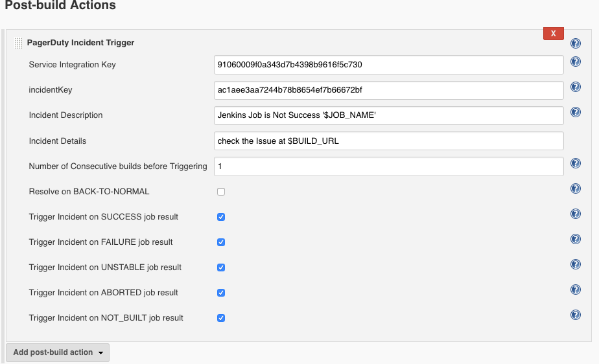Show help for Trigger on ABORTED result
The height and width of the screenshot is (364, 599).
point(575,290)
